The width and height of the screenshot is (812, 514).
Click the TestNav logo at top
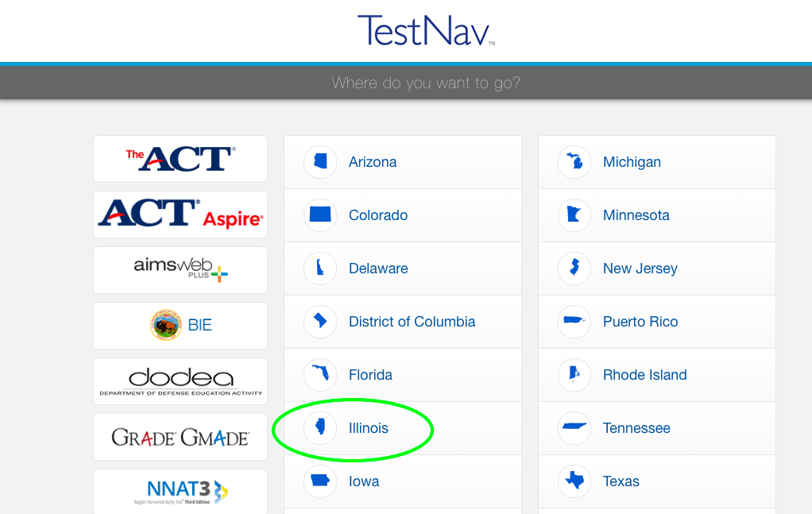point(426,30)
